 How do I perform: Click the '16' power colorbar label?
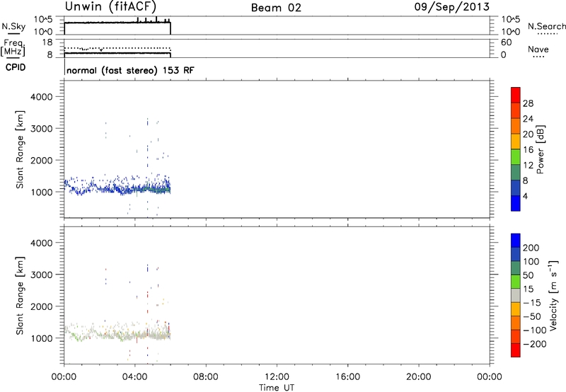click(528, 150)
